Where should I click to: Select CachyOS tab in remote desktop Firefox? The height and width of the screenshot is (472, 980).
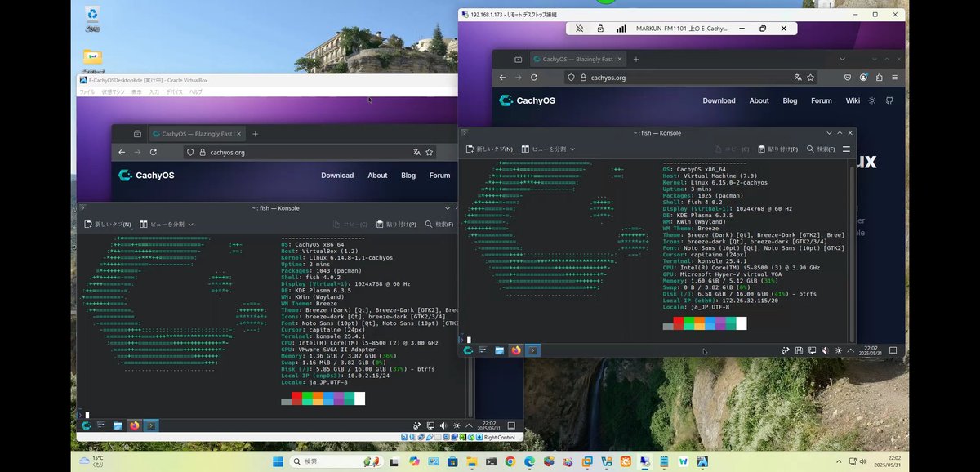tap(577, 59)
